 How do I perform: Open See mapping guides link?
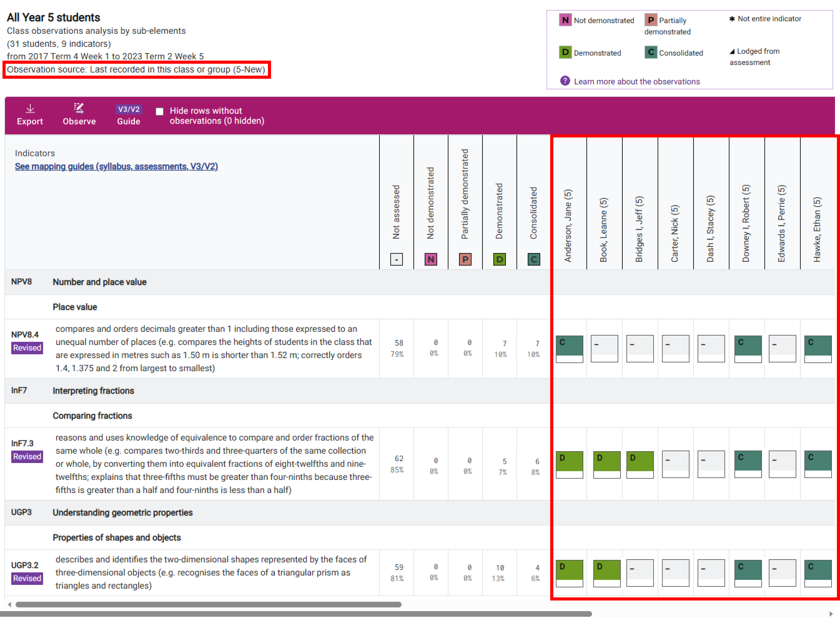[x=116, y=167]
